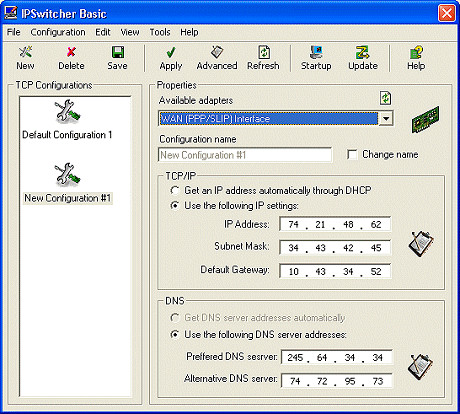Select Use the following DNS server addresses

(175, 334)
